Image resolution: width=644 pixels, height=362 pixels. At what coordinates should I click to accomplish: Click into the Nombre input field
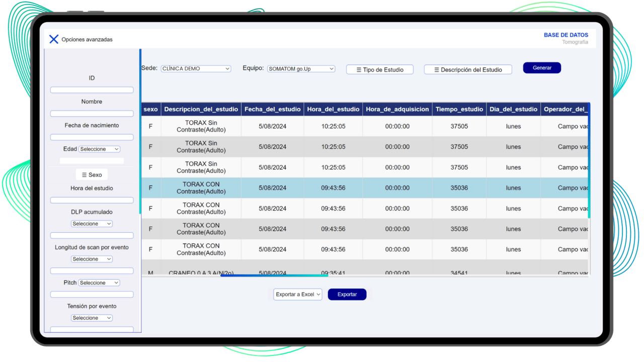(92, 114)
